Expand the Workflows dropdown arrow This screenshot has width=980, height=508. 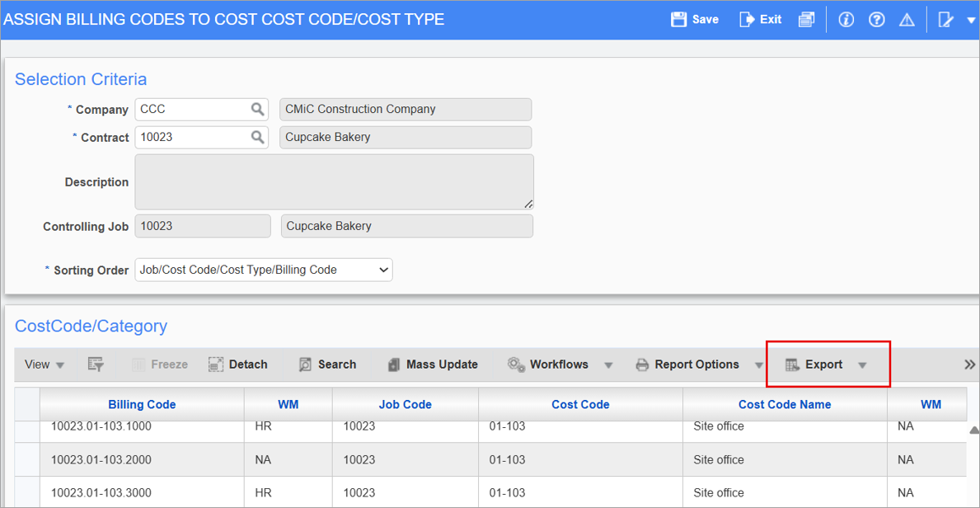pos(608,365)
